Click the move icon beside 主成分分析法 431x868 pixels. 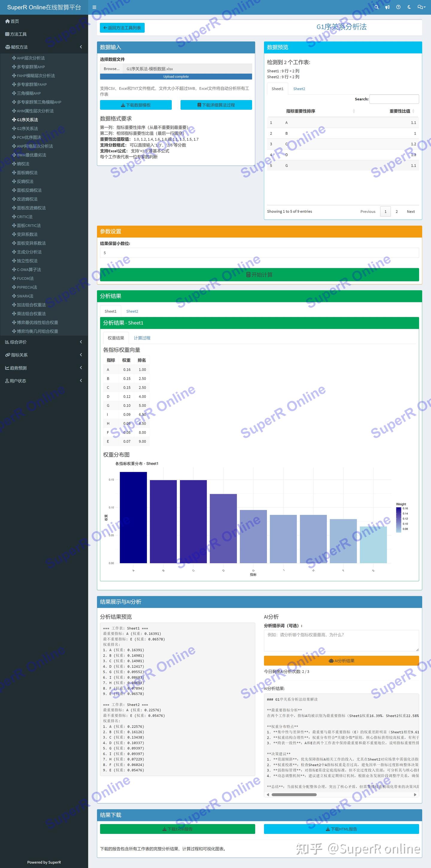click(x=14, y=252)
